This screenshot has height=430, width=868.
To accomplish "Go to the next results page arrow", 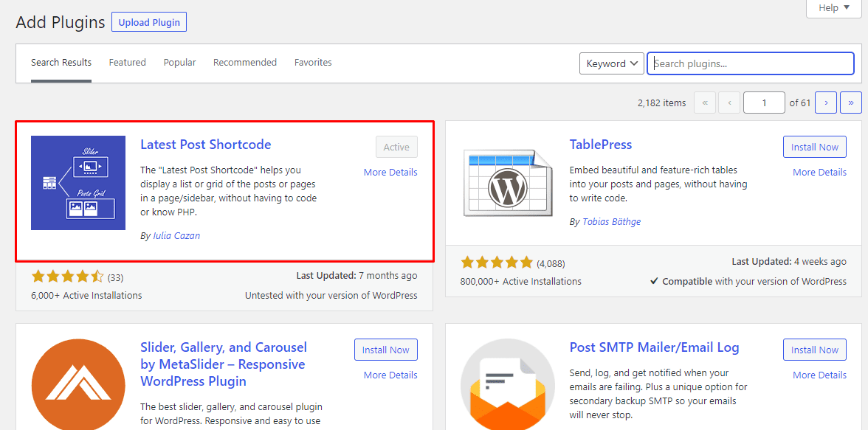I will 826,103.
